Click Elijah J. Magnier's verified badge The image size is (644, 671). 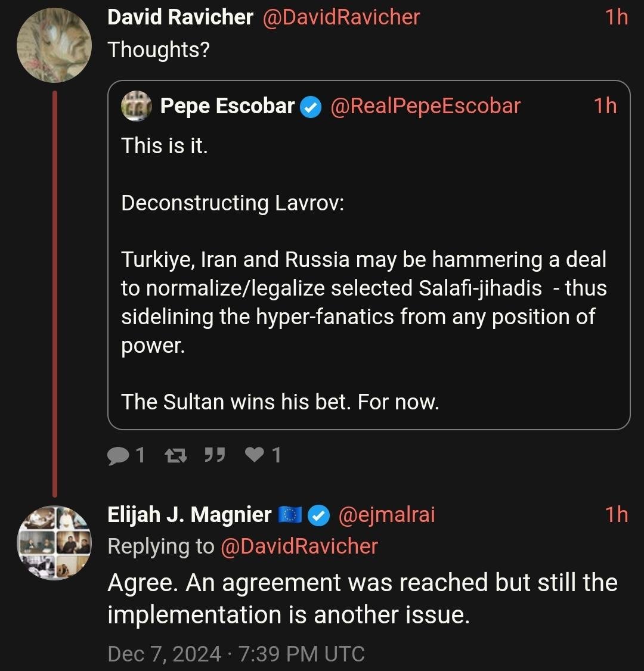tap(320, 515)
